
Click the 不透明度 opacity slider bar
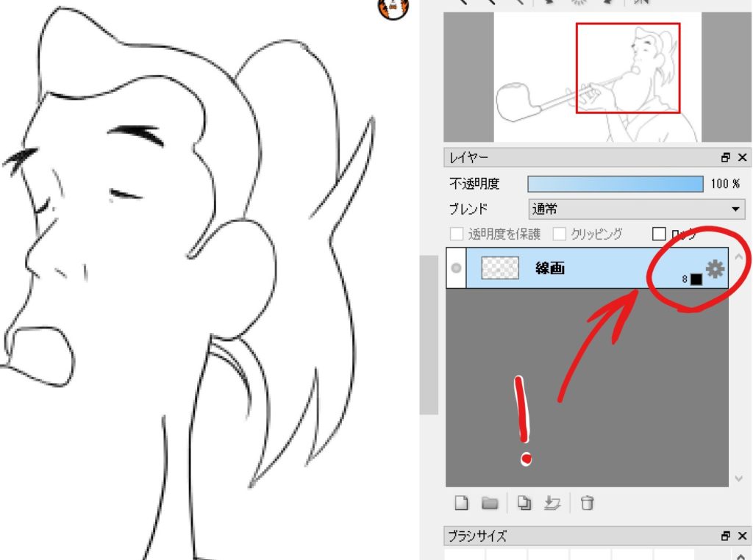tap(615, 183)
